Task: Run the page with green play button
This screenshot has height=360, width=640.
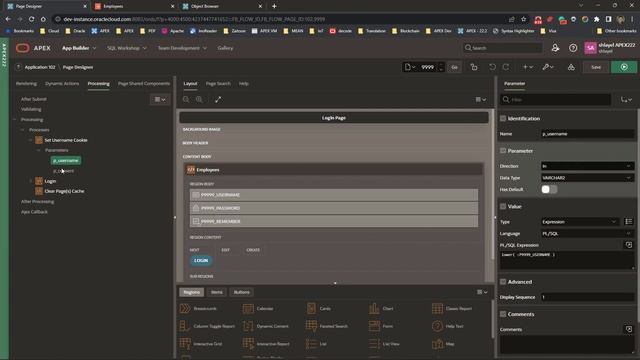Action: [624, 67]
